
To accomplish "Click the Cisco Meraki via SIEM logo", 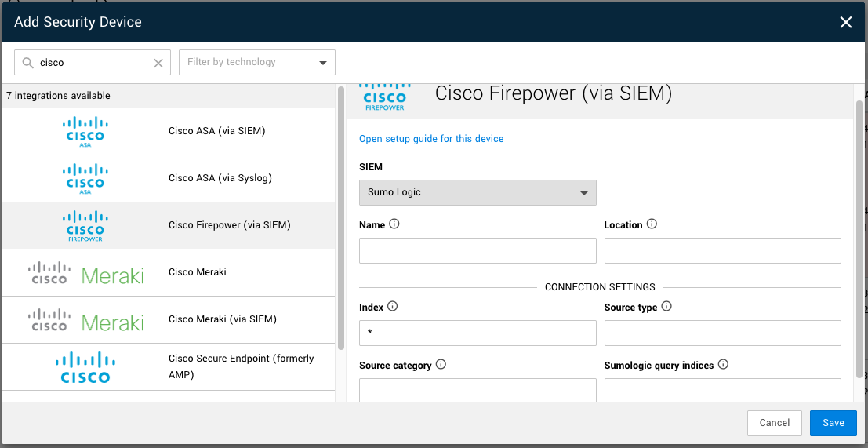I will tap(85, 320).
